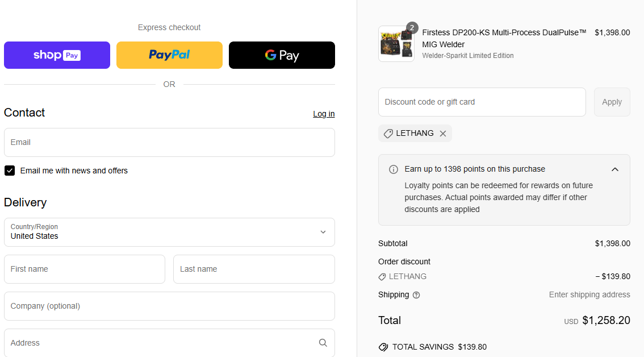
Task: Choose PayPal express checkout
Action: coord(169,55)
